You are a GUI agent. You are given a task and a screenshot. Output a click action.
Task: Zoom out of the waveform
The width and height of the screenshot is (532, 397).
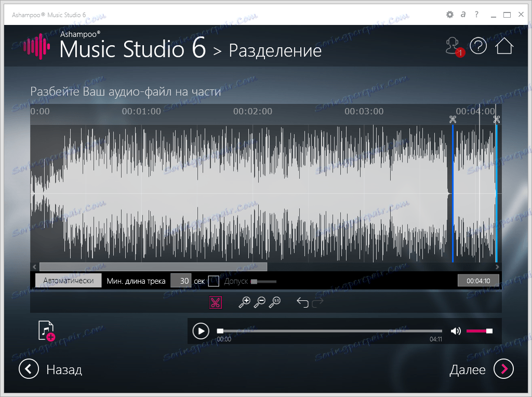coord(260,302)
